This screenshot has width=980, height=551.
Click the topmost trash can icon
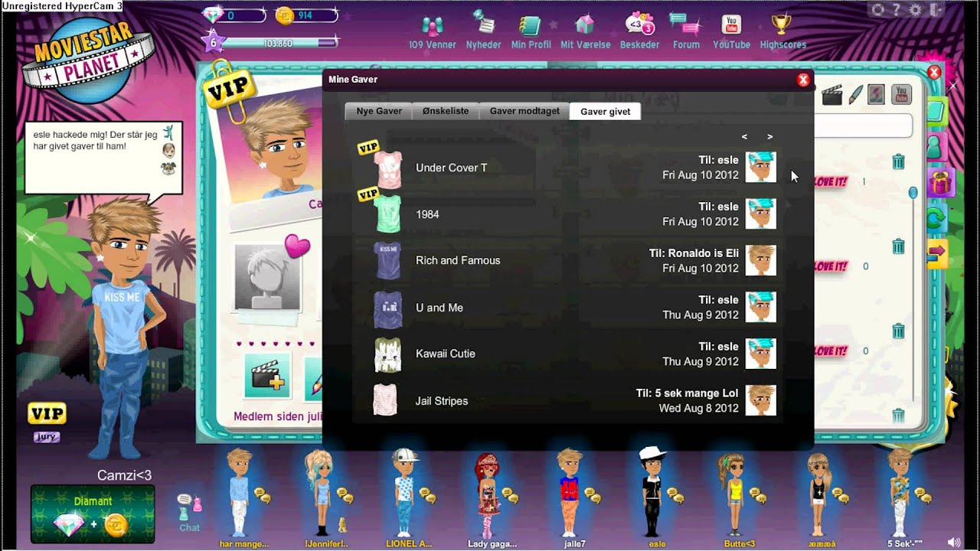[x=899, y=161]
